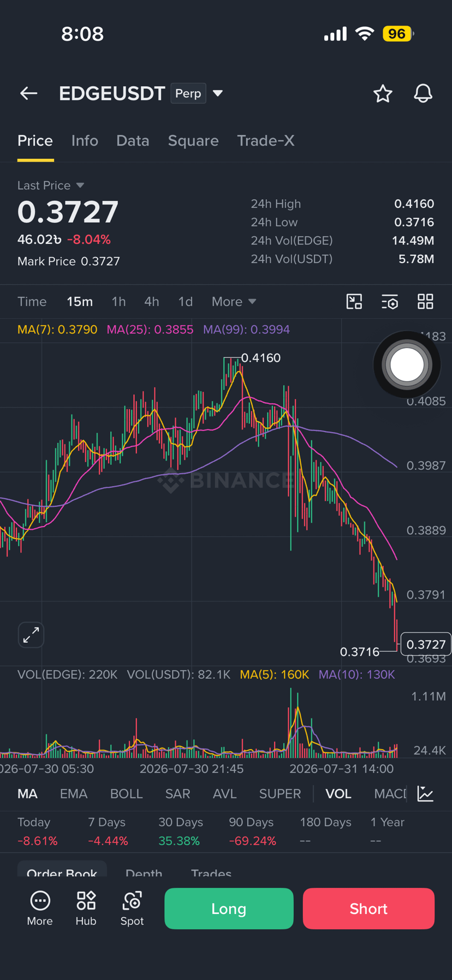Open the Hub icon in bottom bar
This screenshot has height=980, width=452.
click(86, 909)
